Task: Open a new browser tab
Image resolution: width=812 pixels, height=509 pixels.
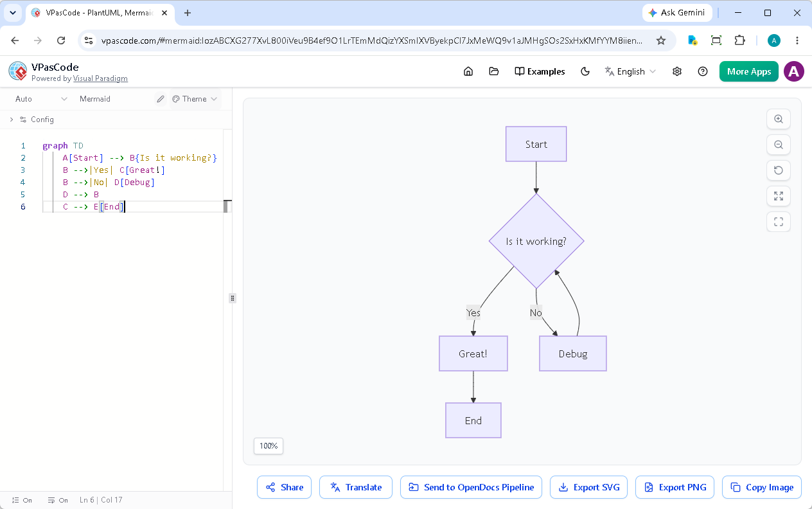Action: pyautogui.click(x=188, y=13)
